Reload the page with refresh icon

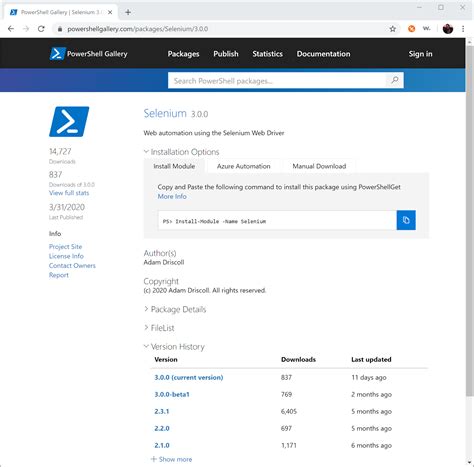click(x=41, y=29)
